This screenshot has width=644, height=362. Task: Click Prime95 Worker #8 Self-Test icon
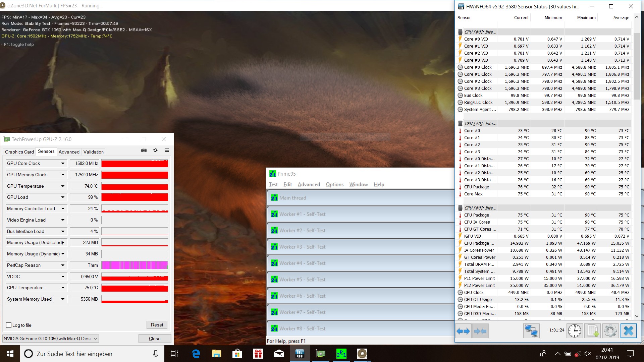pyautogui.click(x=274, y=328)
